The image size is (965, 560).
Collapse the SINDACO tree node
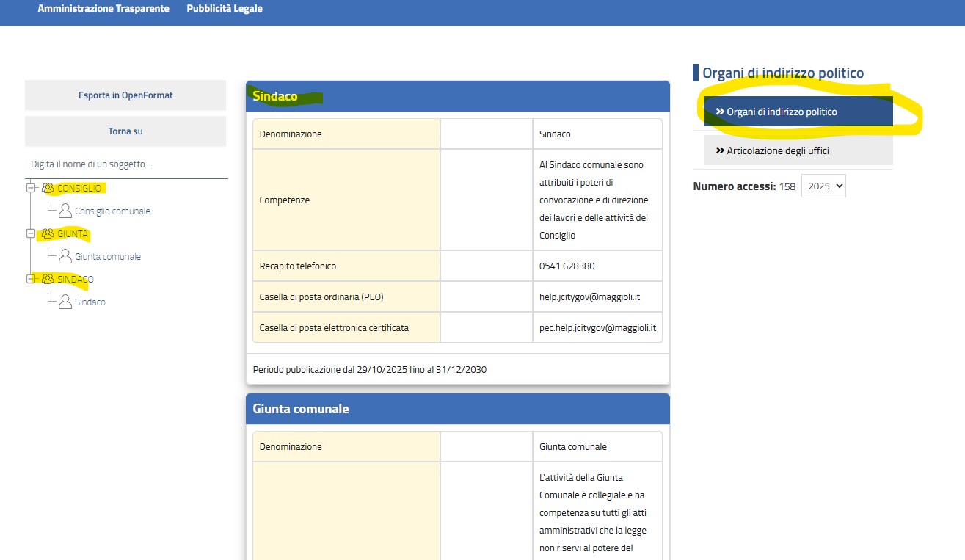(31, 280)
